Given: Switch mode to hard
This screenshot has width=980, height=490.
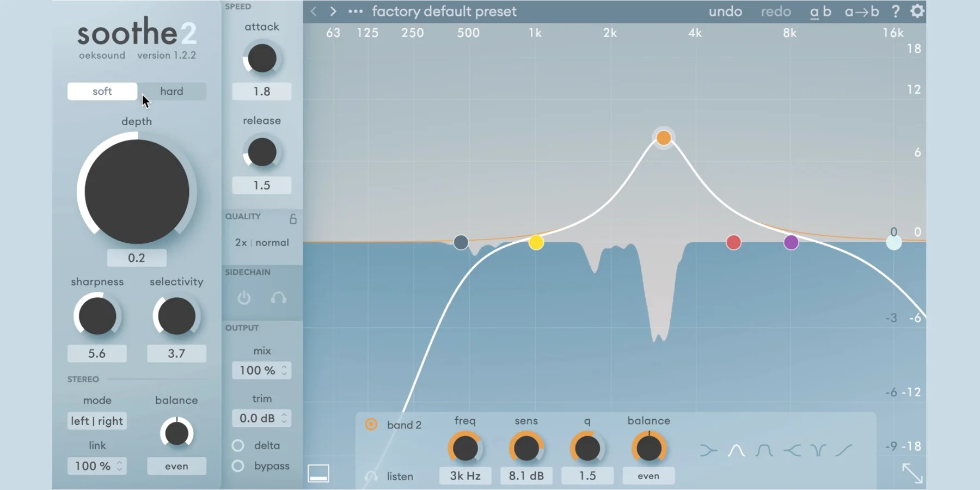Looking at the screenshot, I should pos(171,91).
